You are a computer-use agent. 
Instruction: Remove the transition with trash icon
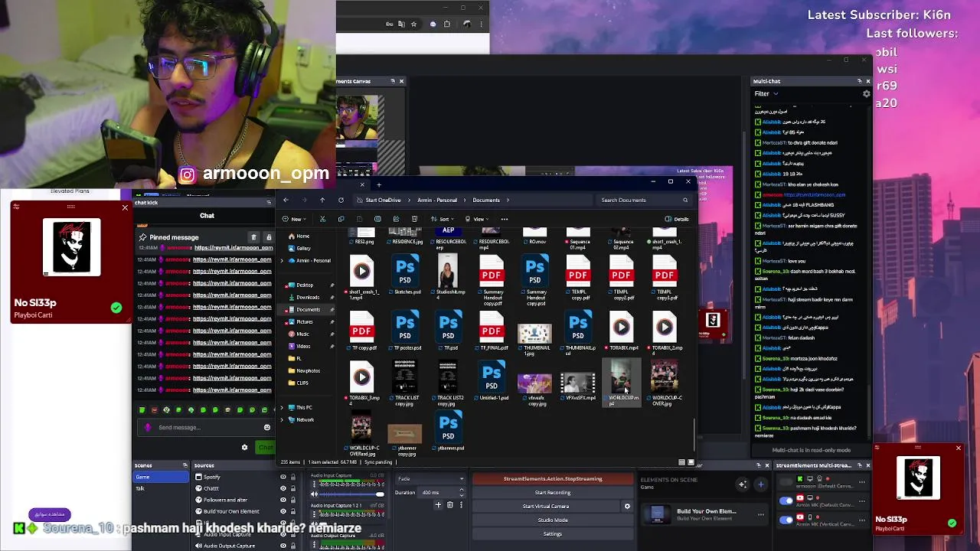[x=450, y=505]
